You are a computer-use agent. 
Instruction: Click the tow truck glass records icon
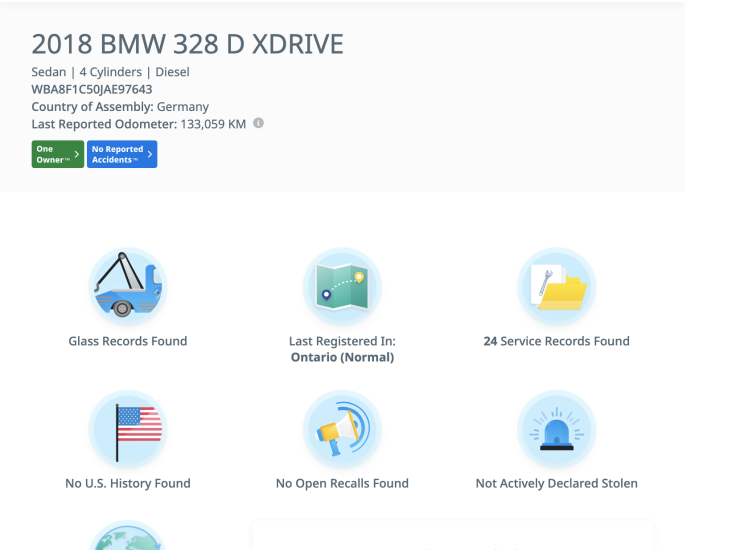[x=127, y=286]
